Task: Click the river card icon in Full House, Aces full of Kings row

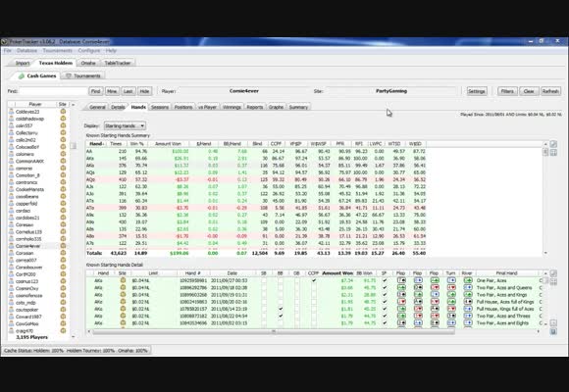Action: tap(468, 302)
